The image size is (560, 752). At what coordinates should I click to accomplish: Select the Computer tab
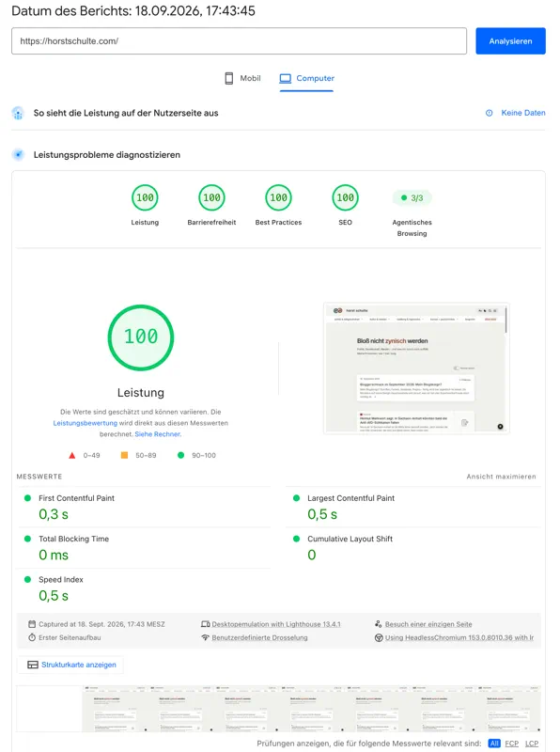coord(307,78)
